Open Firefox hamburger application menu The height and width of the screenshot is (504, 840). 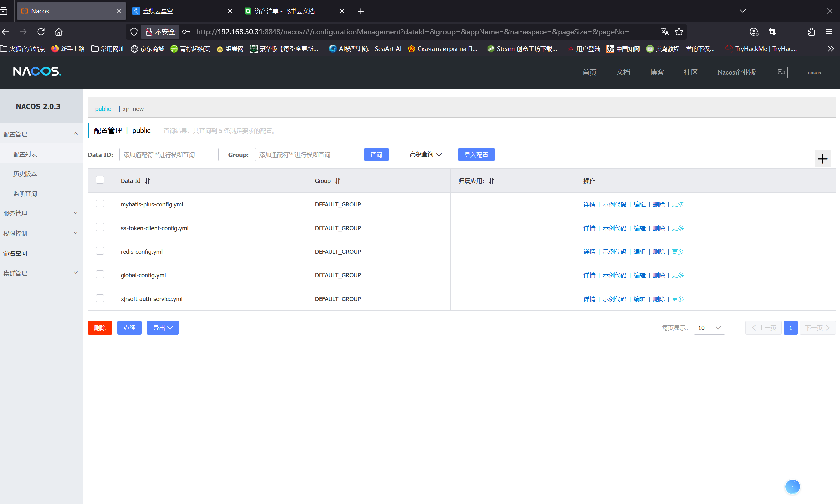click(829, 32)
